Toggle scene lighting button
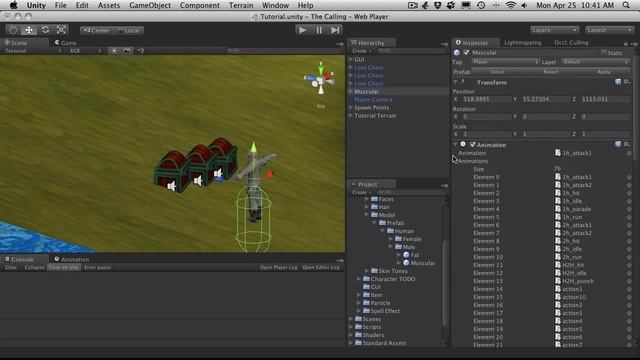The height and width of the screenshot is (360, 640). (x=114, y=51)
